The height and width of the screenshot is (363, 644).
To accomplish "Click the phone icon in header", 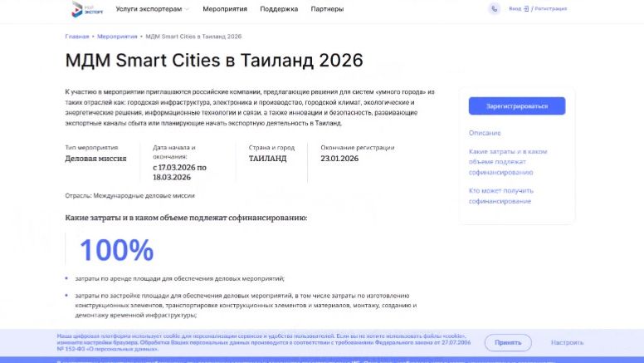I will click(494, 8).
